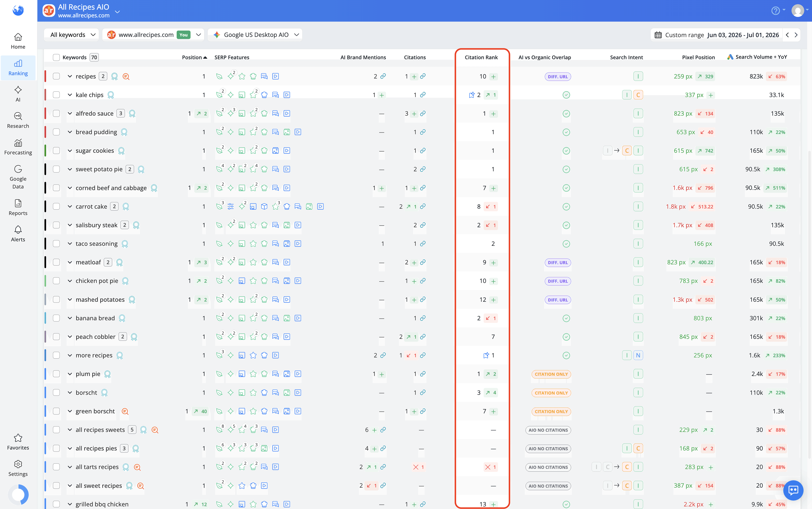Select all keywords with header checkbox
This screenshot has height=509, width=812.
pyautogui.click(x=56, y=58)
